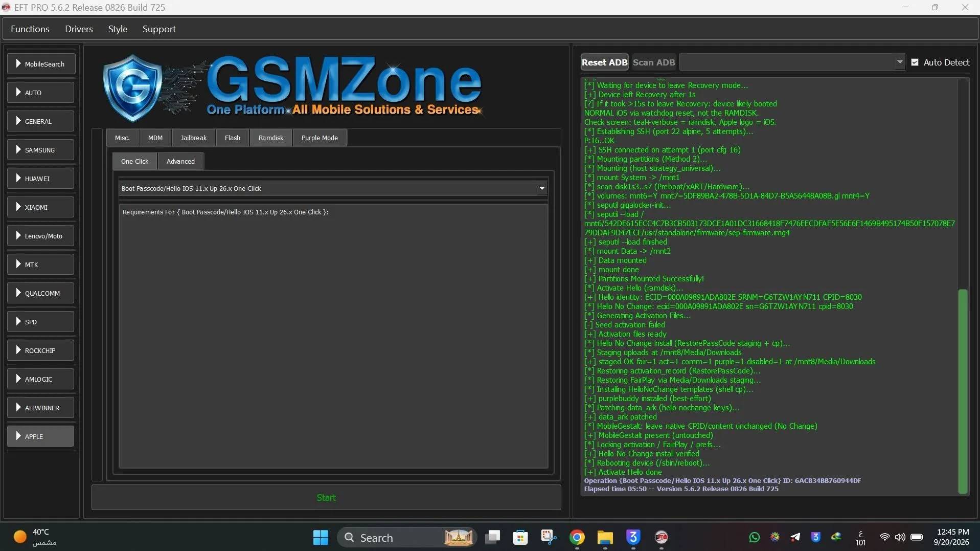Switch to the MDM tab
This screenshot has height=551, width=980.
tap(155, 138)
